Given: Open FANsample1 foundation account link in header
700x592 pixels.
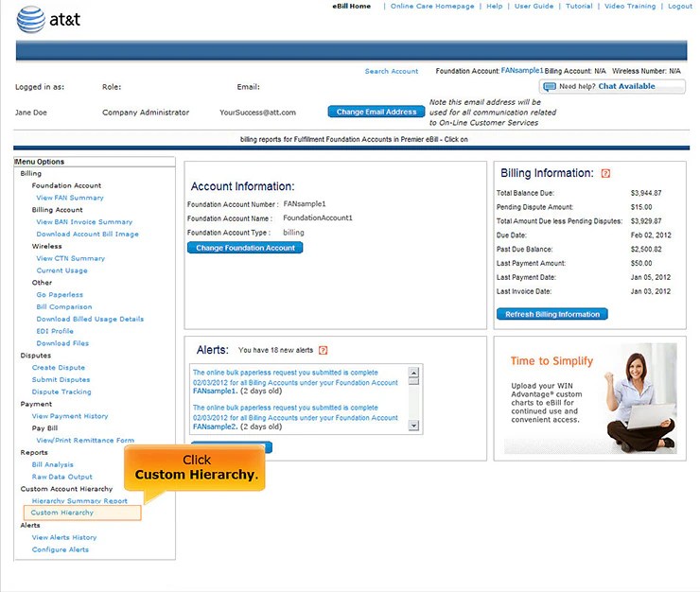Looking at the screenshot, I should pyautogui.click(x=522, y=71).
